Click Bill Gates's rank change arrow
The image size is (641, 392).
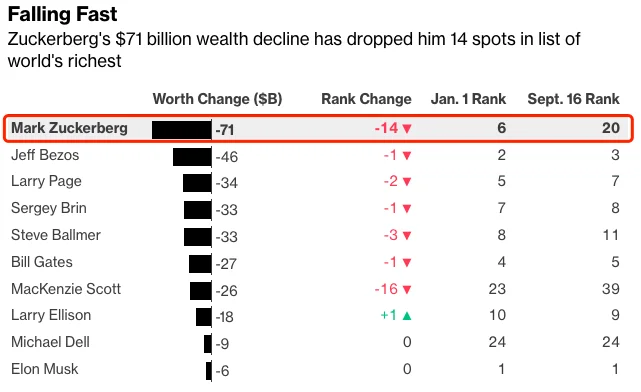click(x=407, y=262)
